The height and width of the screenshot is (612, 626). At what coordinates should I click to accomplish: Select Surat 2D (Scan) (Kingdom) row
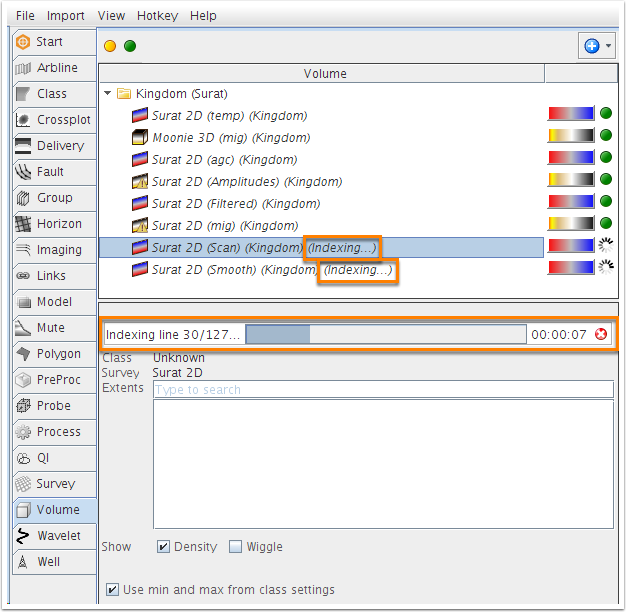[x=321, y=248]
